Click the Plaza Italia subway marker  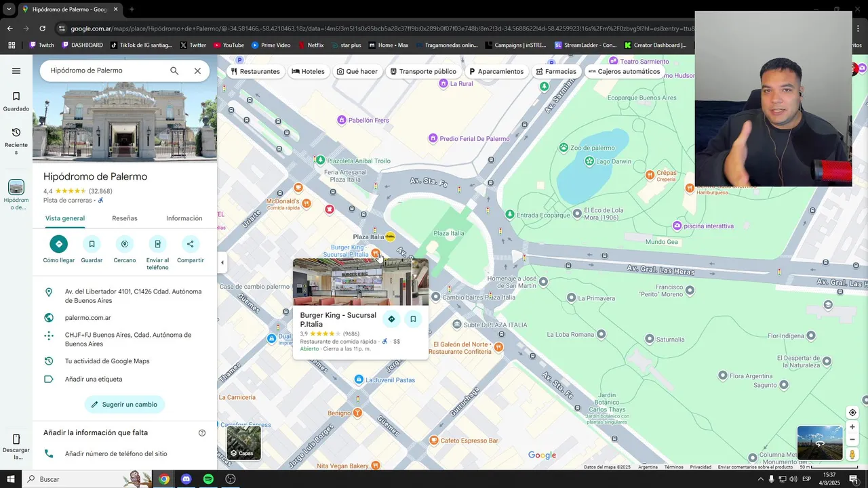click(390, 237)
